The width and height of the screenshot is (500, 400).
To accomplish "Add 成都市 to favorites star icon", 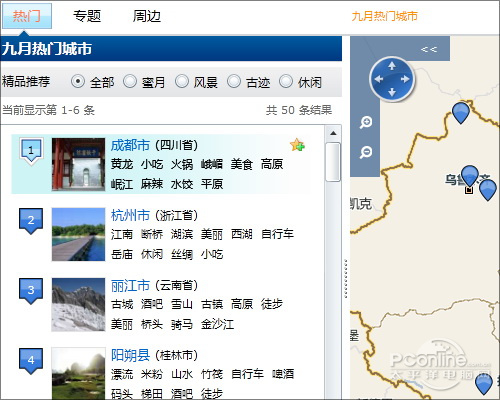I will click(x=297, y=145).
